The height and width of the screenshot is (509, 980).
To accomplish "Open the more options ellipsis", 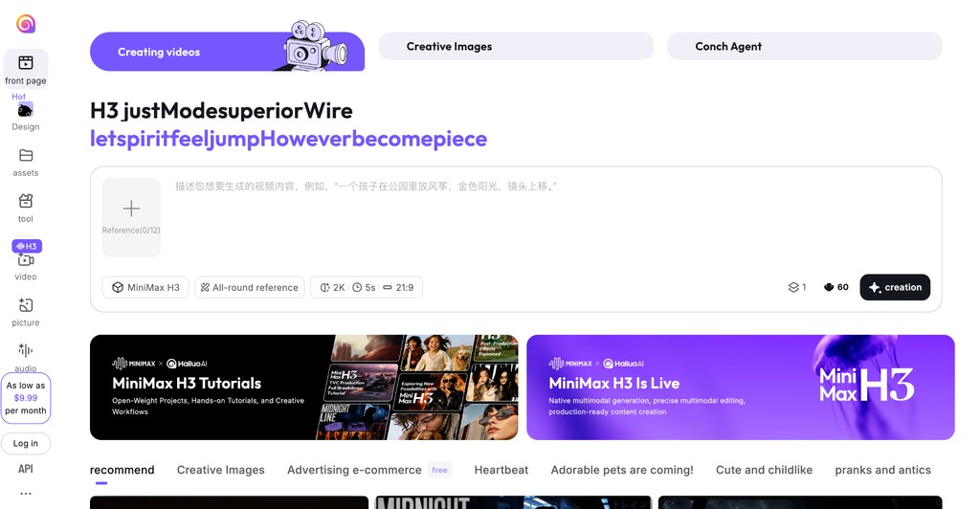I will pos(26,494).
